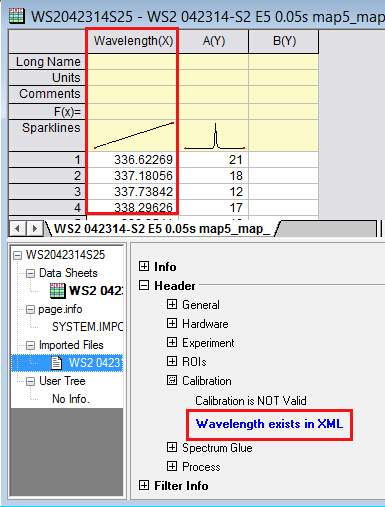The image size is (385, 507).
Task: Click the B(Y) column header
Action: 284,41
